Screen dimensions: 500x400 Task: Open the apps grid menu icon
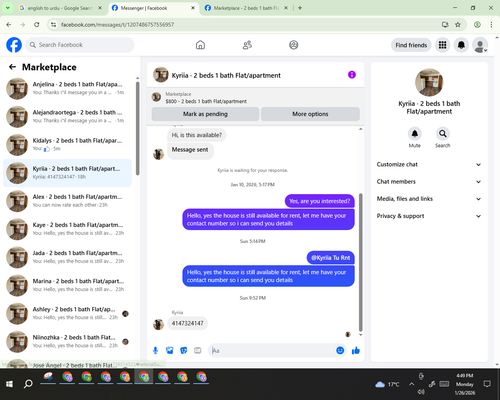pyautogui.click(x=442, y=45)
